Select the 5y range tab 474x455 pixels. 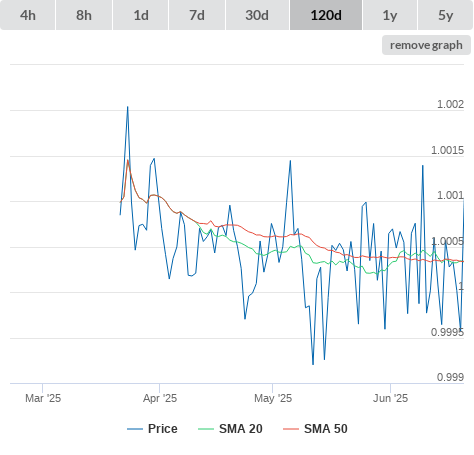[446, 15]
